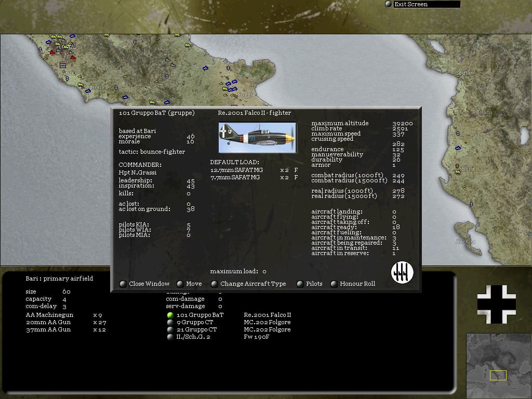The image size is (532, 399).
Task: Click the 'pilots KIA:' statistic
Action: pos(155,224)
